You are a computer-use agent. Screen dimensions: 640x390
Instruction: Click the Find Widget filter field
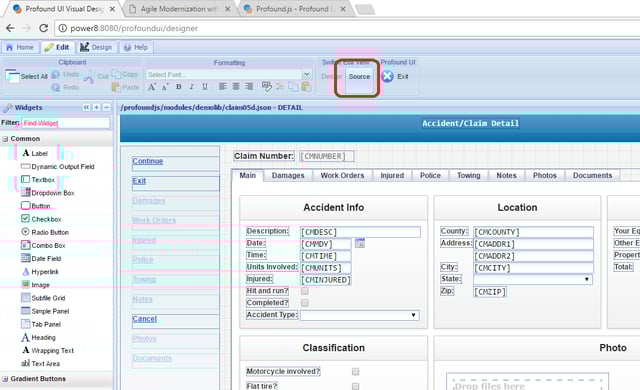tap(65, 123)
